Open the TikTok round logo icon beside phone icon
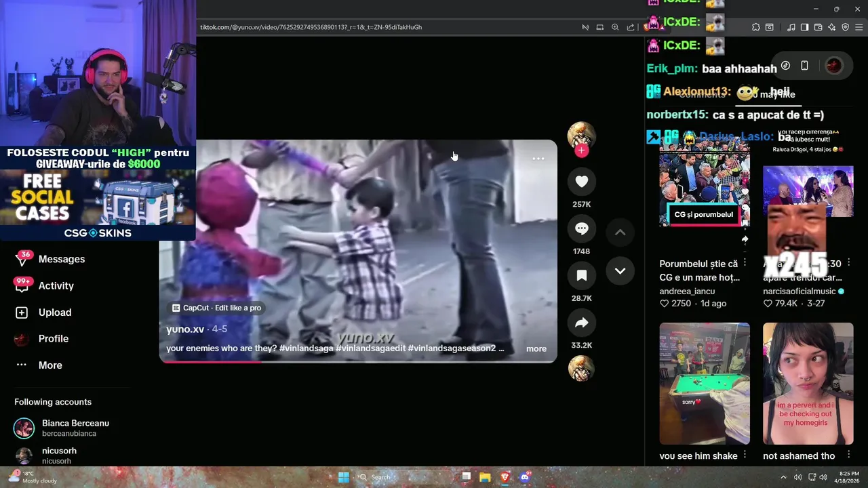868x488 pixels. [x=785, y=66]
